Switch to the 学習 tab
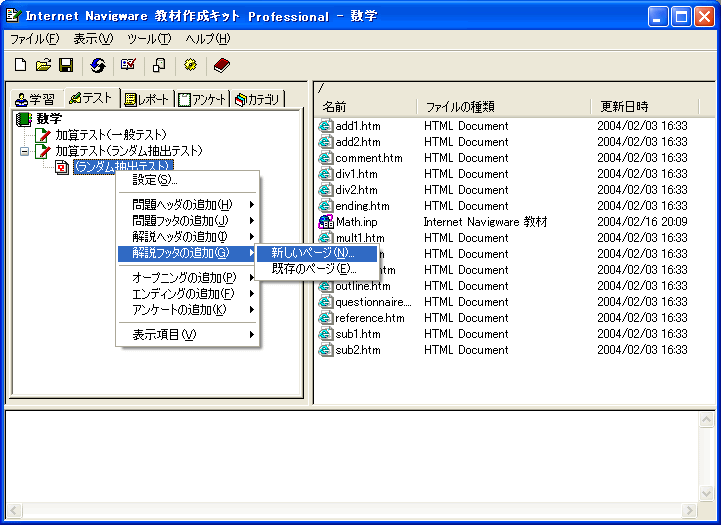The height and width of the screenshot is (525, 721). pos(35,99)
